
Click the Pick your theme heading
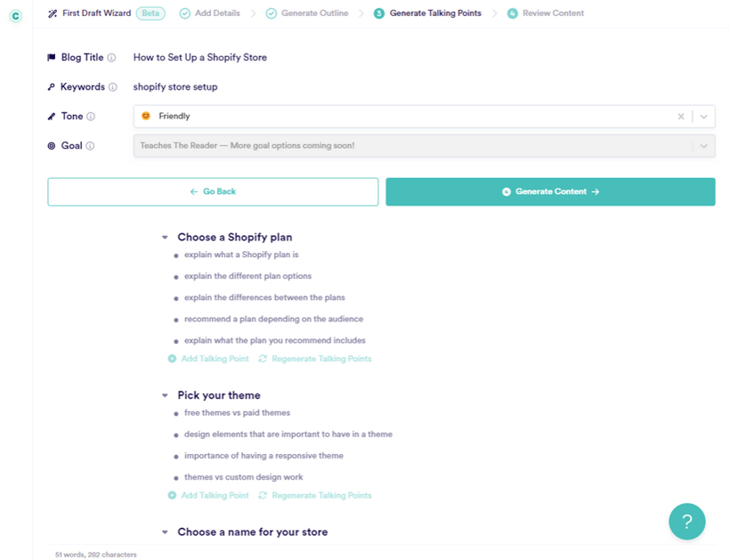coord(219,395)
